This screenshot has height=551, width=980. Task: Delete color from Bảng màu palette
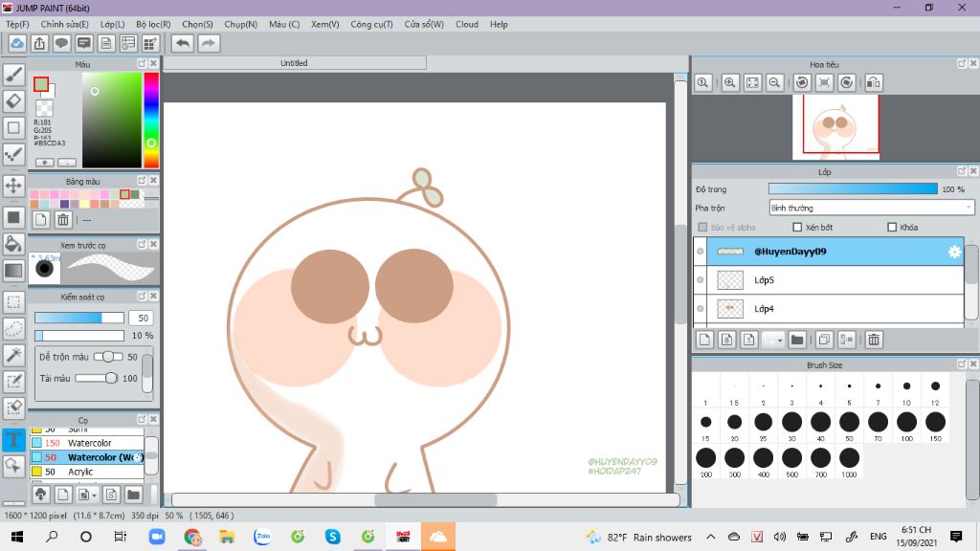pos(63,219)
